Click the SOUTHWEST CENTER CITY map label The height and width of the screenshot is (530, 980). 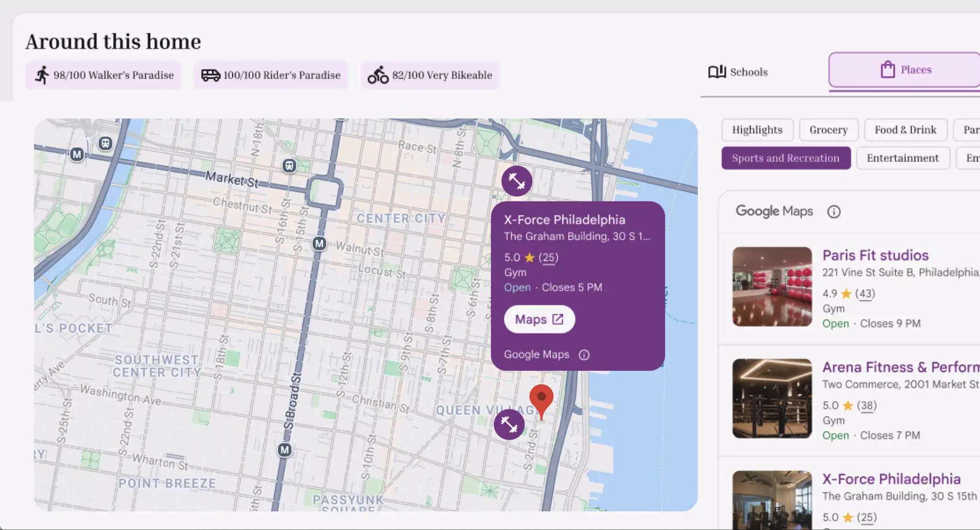pyautogui.click(x=157, y=366)
